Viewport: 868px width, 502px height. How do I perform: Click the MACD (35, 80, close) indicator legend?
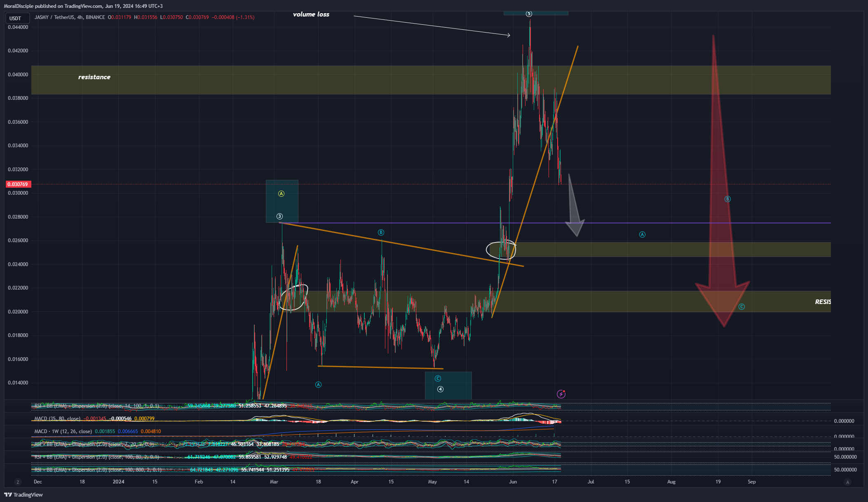(x=57, y=419)
